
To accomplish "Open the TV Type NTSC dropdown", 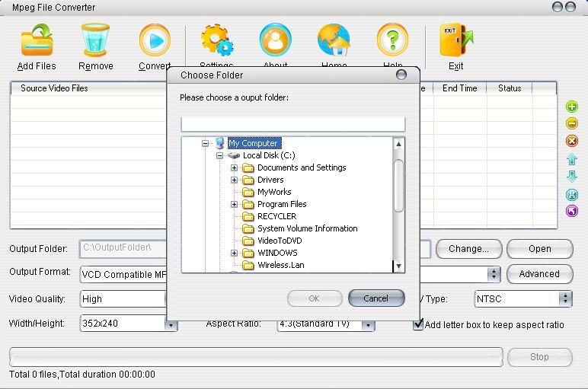I will [x=564, y=298].
